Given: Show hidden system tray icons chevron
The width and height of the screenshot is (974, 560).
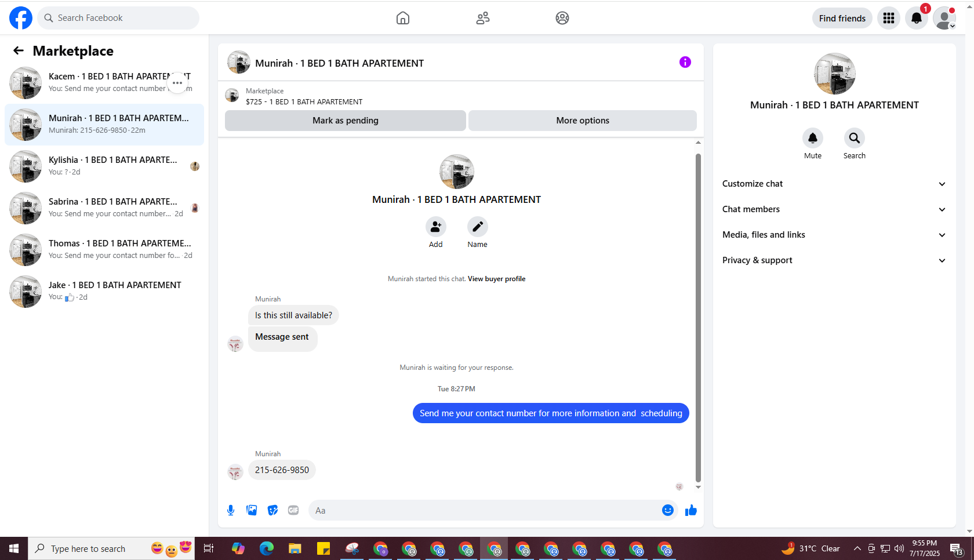Looking at the screenshot, I should 857,548.
